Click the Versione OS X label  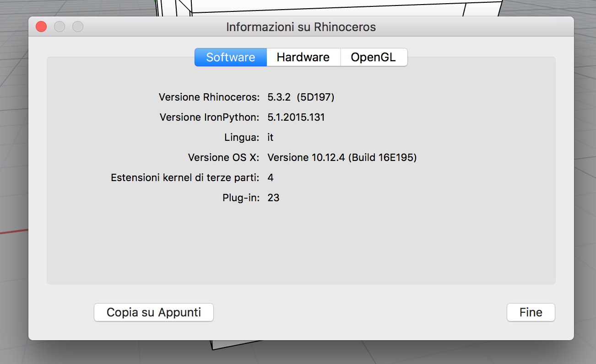point(223,157)
